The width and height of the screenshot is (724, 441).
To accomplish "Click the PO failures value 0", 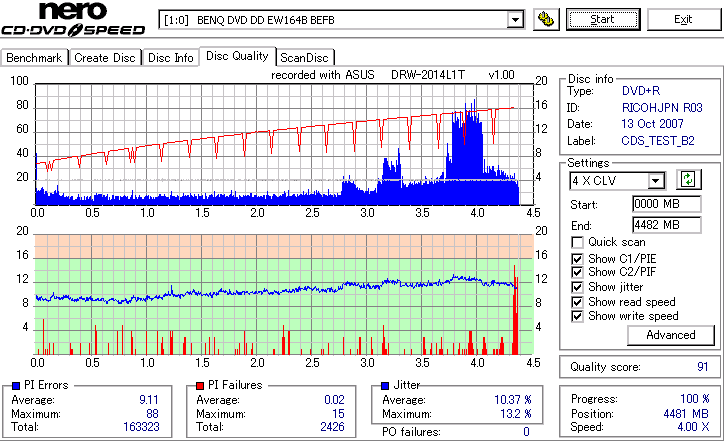I will [526, 432].
